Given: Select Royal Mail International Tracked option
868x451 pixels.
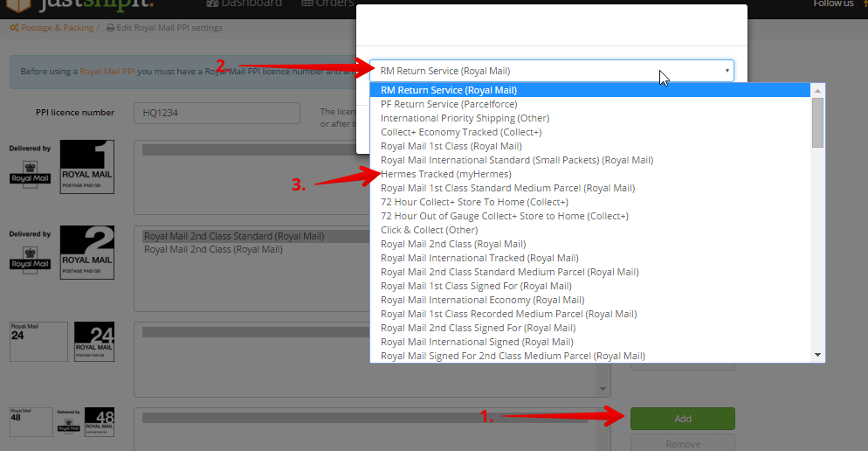Looking at the screenshot, I should point(590,258).
